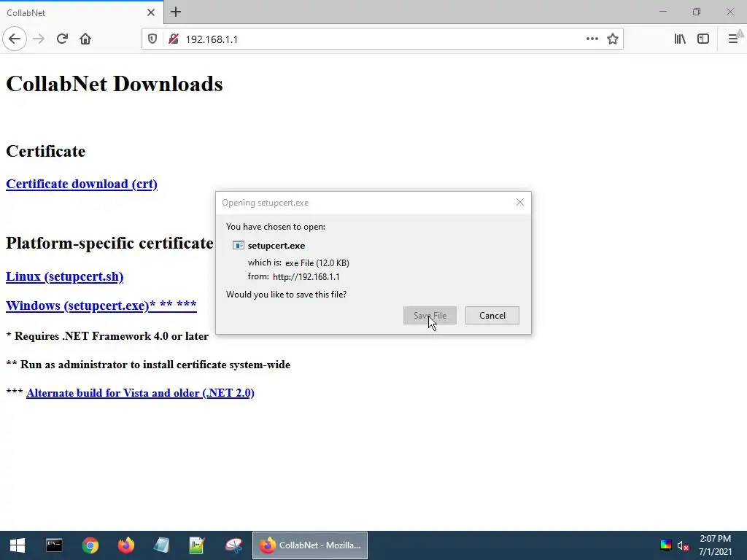This screenshot has width=747, height=560.
Task: Focus the 192.168.1.1 address bar
Action: click(x=381, y=39)
